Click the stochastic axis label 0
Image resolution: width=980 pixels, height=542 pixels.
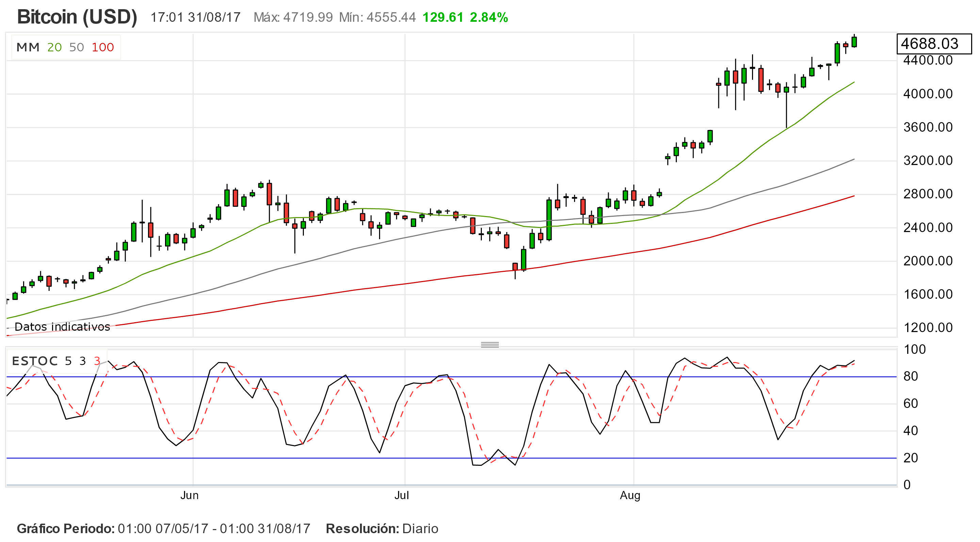[907, 485]
